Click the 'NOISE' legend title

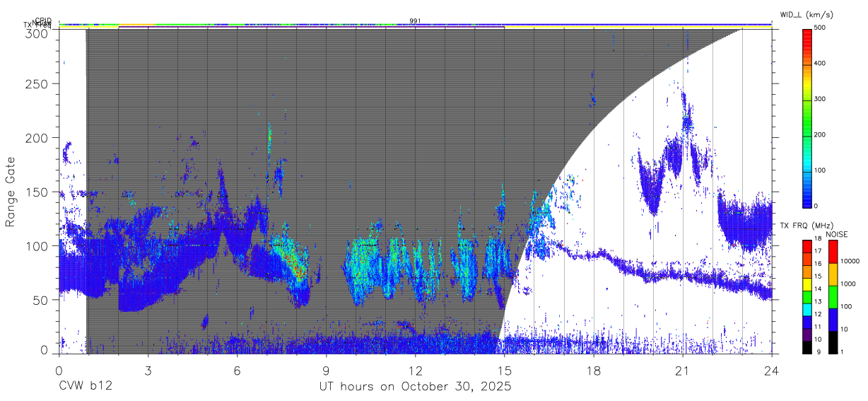(836, 234)
